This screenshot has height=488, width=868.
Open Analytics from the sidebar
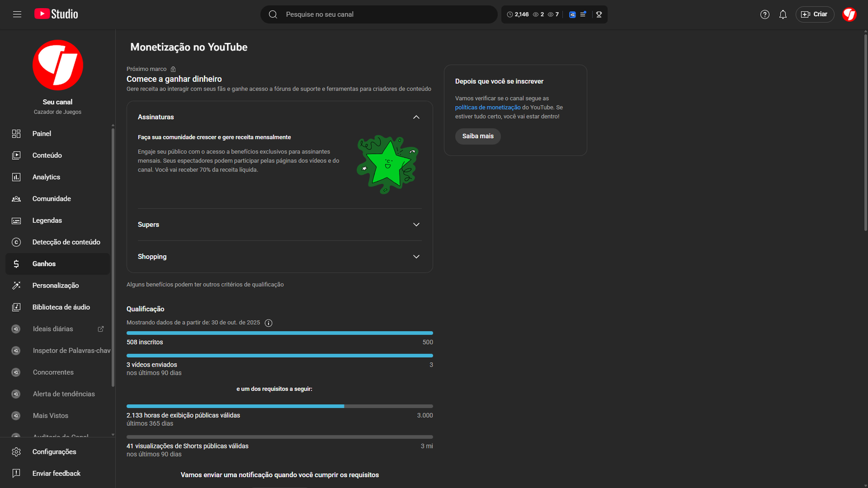coord(46,177)
